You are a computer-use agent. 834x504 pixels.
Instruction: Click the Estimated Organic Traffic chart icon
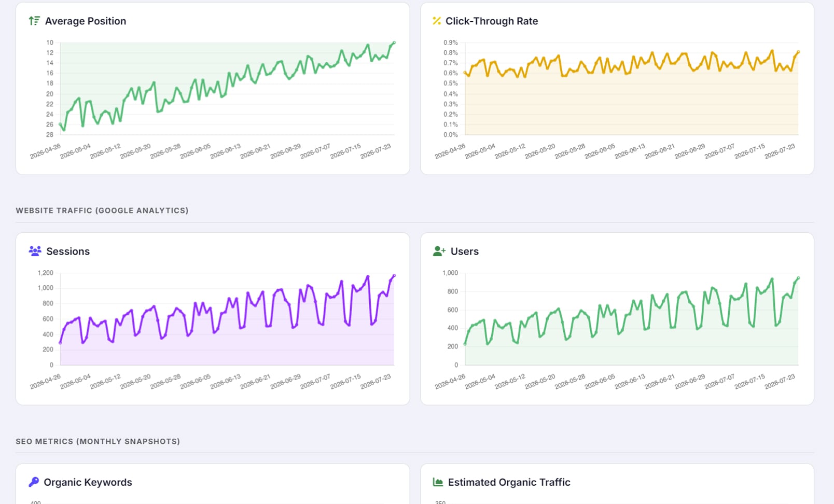(438, 482)
